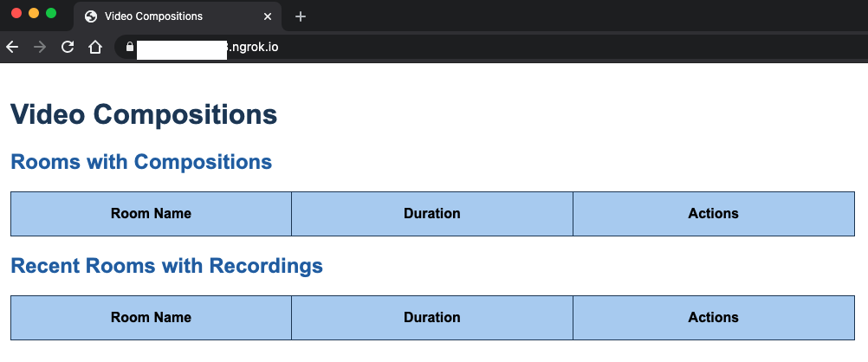Click the globe favicon on the tab
868x362 pixels.
coord(90,16)
